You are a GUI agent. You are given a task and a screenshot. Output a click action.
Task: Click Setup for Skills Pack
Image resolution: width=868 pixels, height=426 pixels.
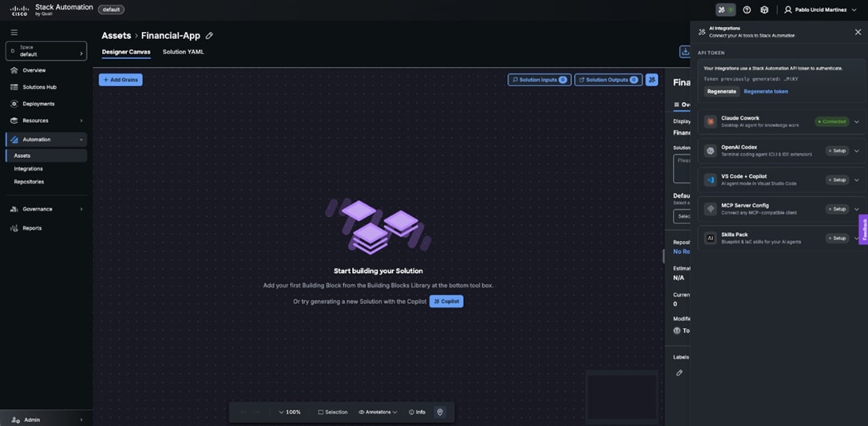[837, 238]
